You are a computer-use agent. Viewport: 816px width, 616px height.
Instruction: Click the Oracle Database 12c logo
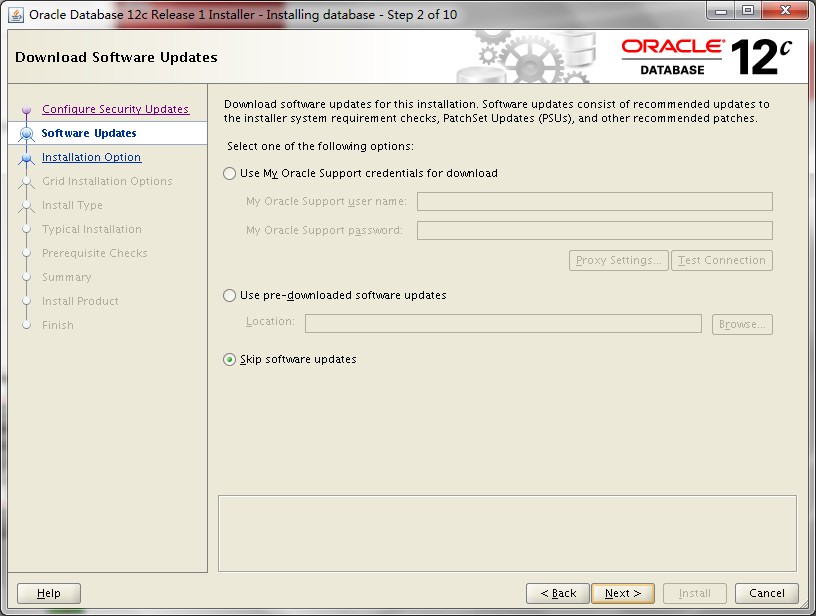706,57
